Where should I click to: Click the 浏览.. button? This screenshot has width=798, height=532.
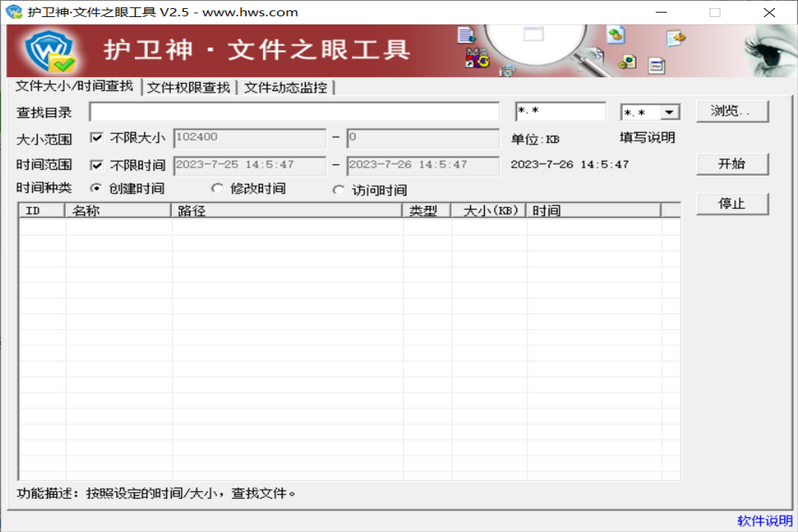(x=731, y=111)
